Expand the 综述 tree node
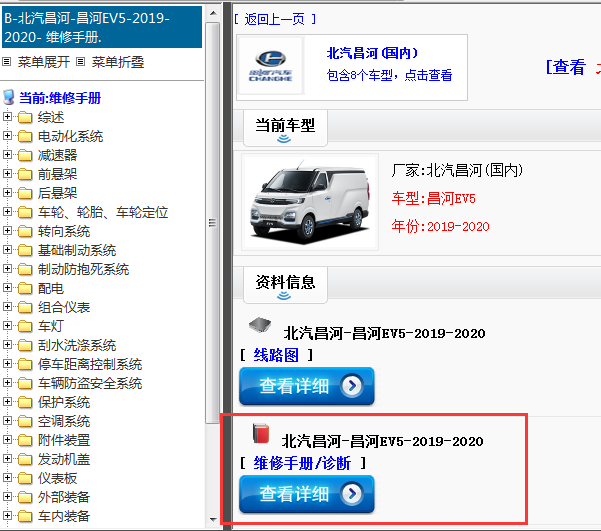 pos(7,116)
